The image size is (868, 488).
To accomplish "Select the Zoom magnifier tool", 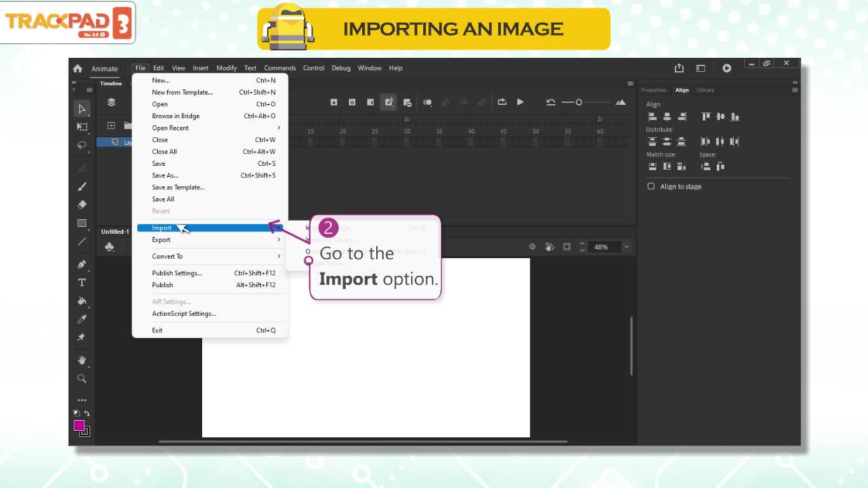I will click(81, 378).
